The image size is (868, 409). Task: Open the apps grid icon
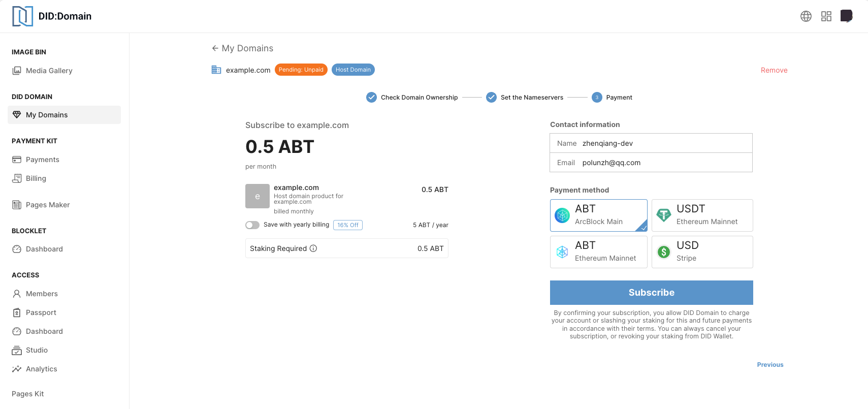(826, 16)
